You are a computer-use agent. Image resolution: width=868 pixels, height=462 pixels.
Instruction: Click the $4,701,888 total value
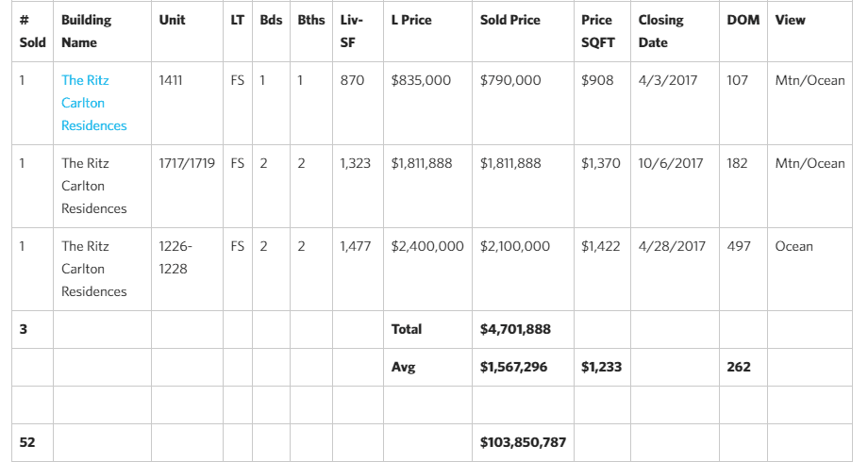pyautogui.click(x=515, y=329)
